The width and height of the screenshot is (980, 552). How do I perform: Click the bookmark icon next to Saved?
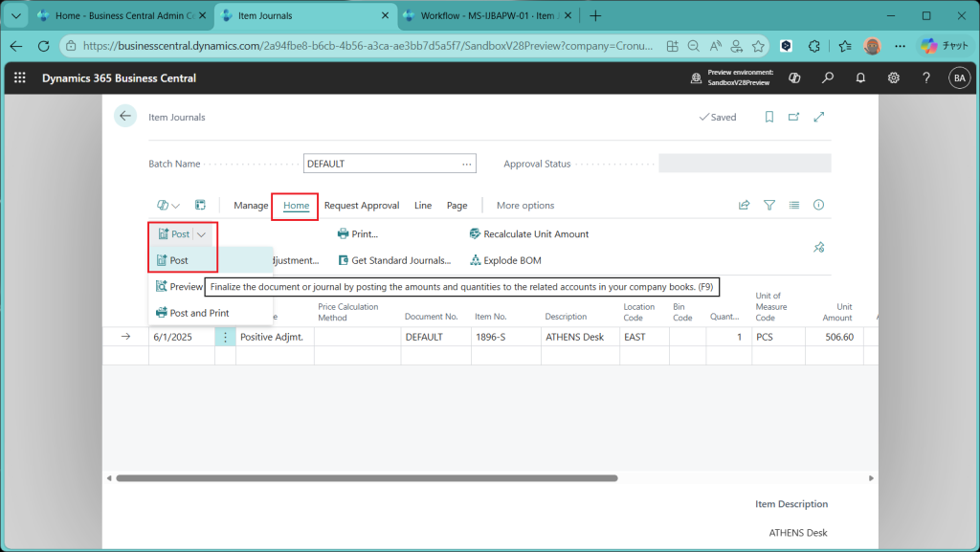[x=768, y=117]
